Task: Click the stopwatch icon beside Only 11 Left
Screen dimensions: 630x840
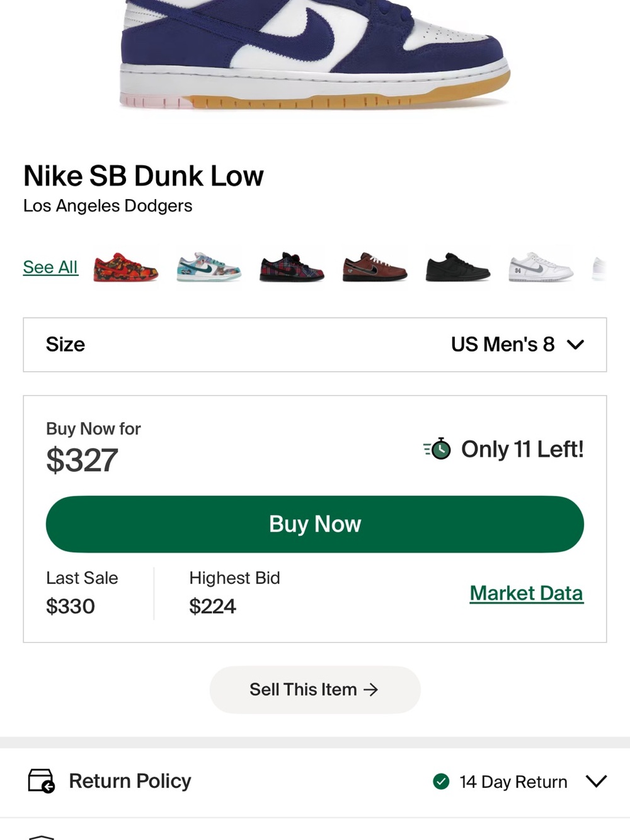Action: (437, 449)
